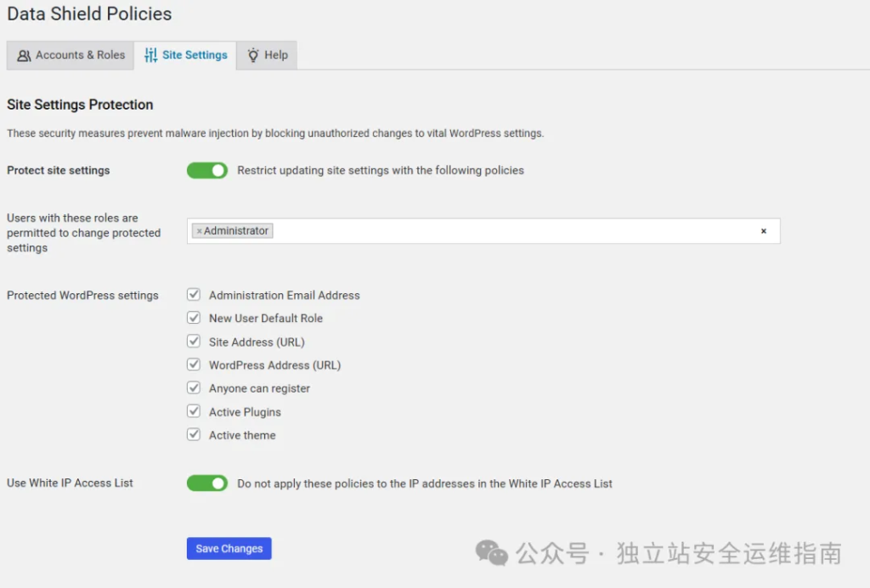870x588 pixels.
Task: Click the Protect site settings label
Action: pyautogui.click(x=59, y=170)
